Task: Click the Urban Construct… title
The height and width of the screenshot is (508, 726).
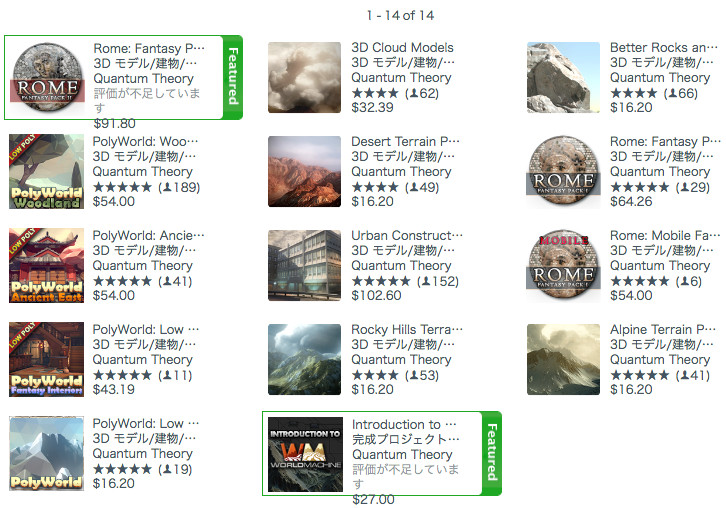Action: click(x=407, y=236)
